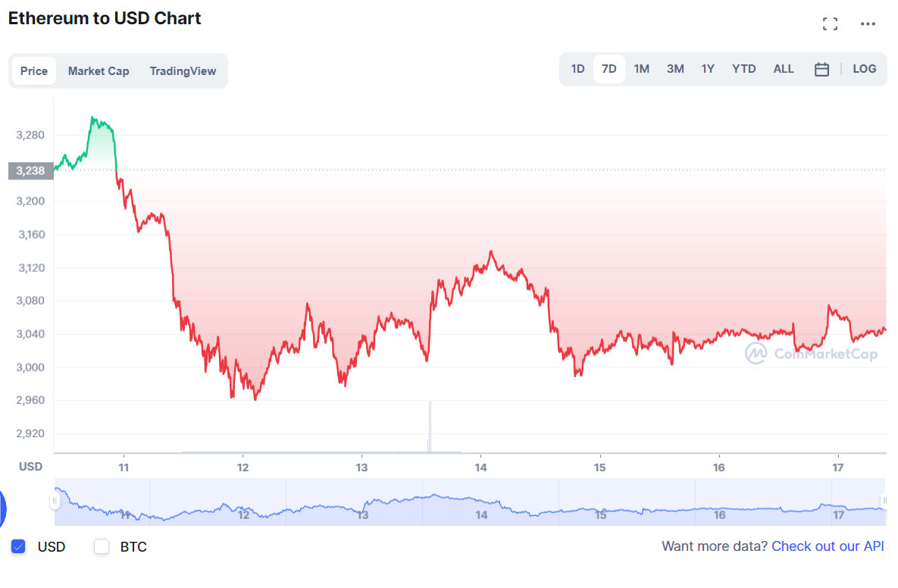Open fullscreen chart view icon
The width and height of the screenshot is (898, 588).
[830, 24]
